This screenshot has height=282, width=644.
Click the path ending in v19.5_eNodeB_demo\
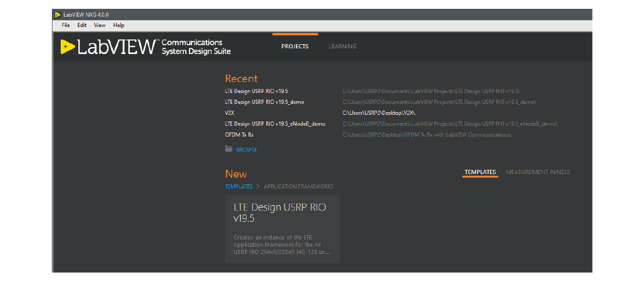pos(450,124)
